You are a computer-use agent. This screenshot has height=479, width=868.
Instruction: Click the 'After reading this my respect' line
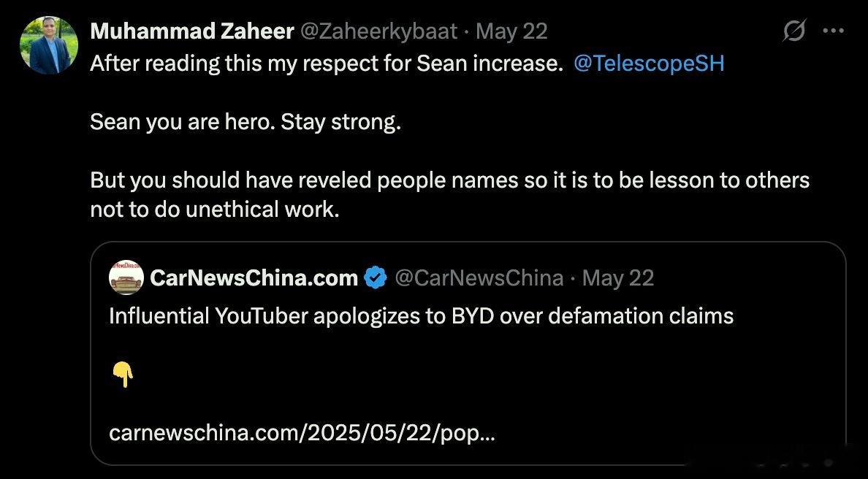[x=326, y=64]
